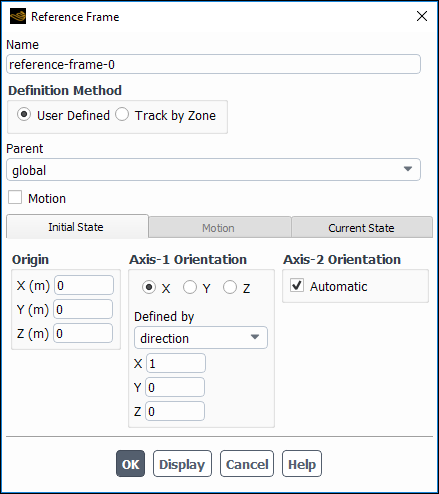Screen dimensions: 439x494
Task: Click the Name field reference-frame-0
Action: (x=213, y=64)
